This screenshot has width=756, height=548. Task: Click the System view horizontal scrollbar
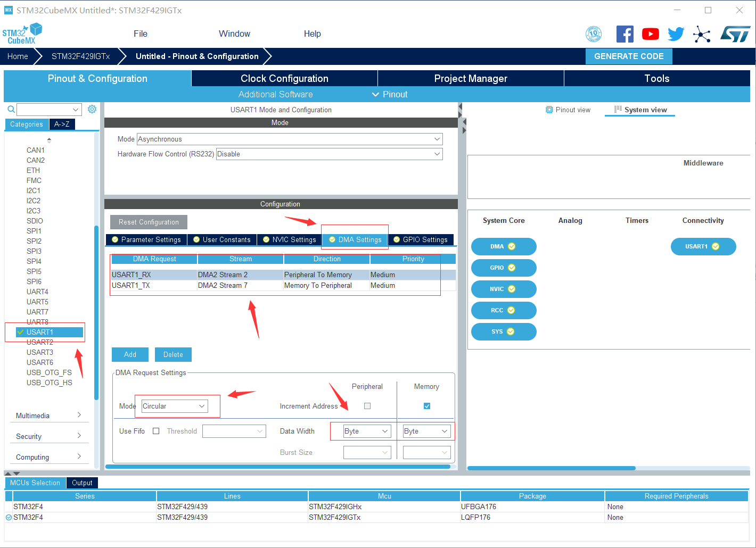[x=552, y=468]
